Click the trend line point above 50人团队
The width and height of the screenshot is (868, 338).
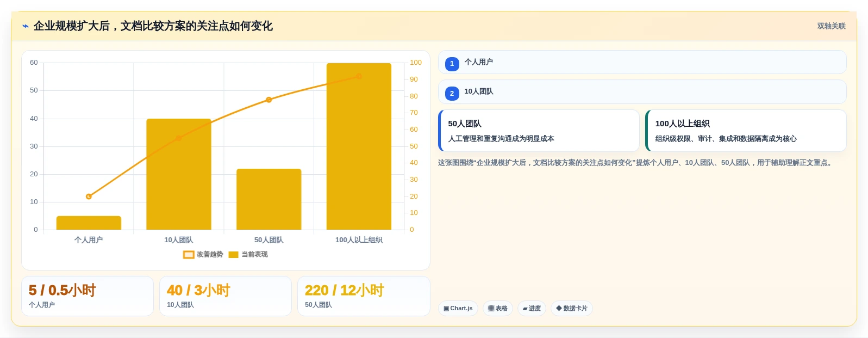pyautogui.click(x=269, y=100)
